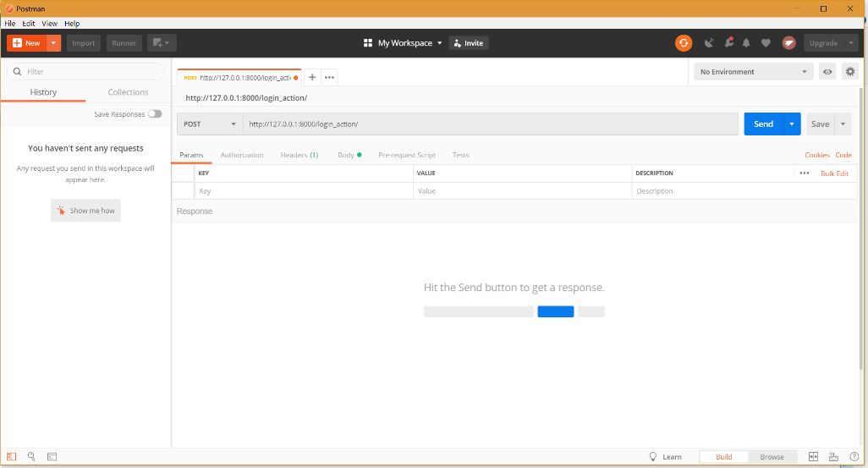Select the POST login_action request tab
This screenshot has height=468, width=868.
(x=238, y=78)
